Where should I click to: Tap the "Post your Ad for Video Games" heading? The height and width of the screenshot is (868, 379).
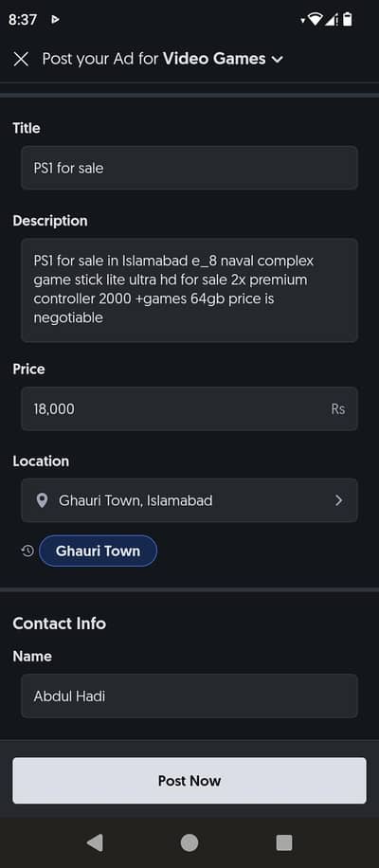click(x=153, y=59)
